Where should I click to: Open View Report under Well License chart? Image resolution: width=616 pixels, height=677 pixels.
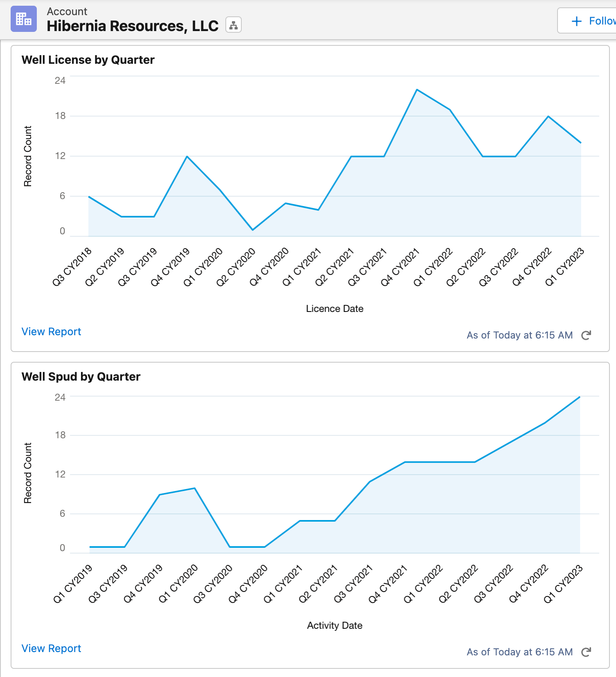pos(51,332)
